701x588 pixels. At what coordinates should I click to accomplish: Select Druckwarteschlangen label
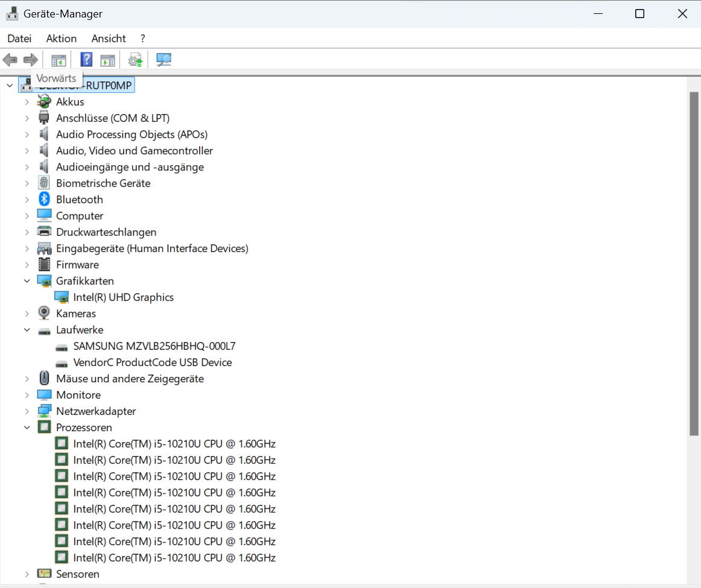[x=106, y=232]
